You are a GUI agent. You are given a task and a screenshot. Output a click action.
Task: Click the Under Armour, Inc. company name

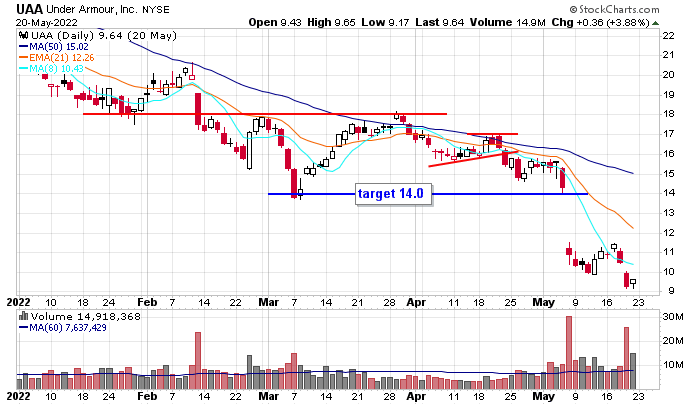pos(92,9)
